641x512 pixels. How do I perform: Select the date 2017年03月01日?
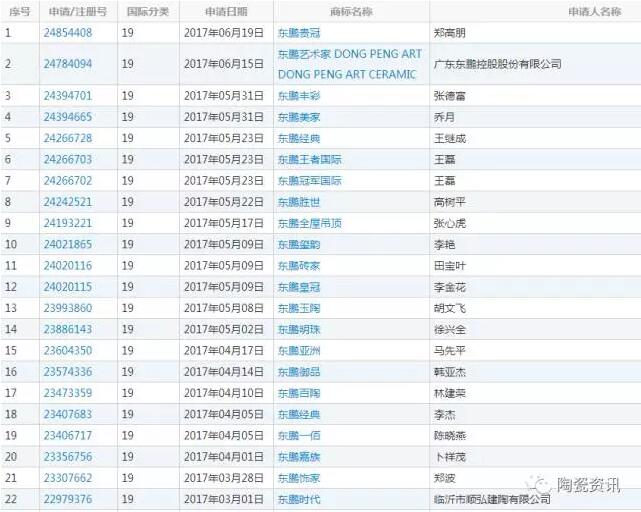point(224,499)
